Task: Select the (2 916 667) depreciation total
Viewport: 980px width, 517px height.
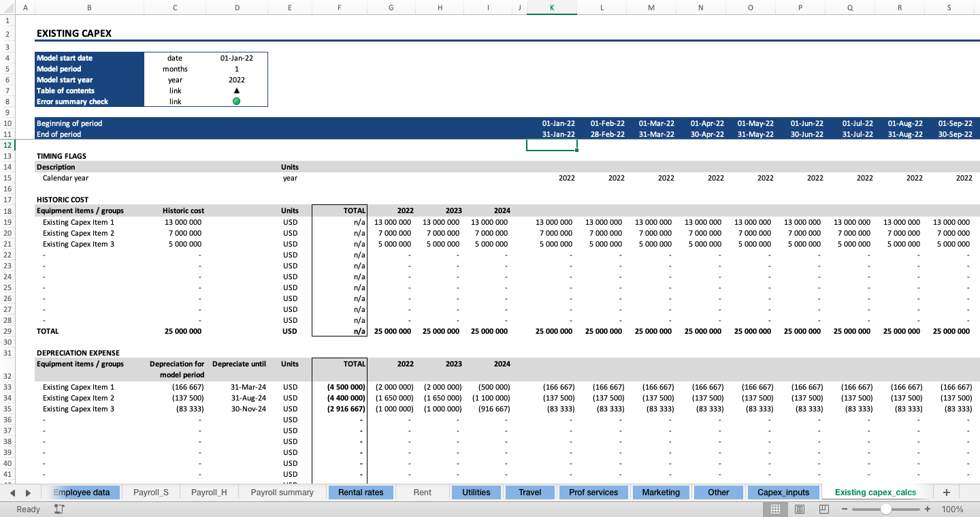Action: pyautogui.click(x=346, y=409)
